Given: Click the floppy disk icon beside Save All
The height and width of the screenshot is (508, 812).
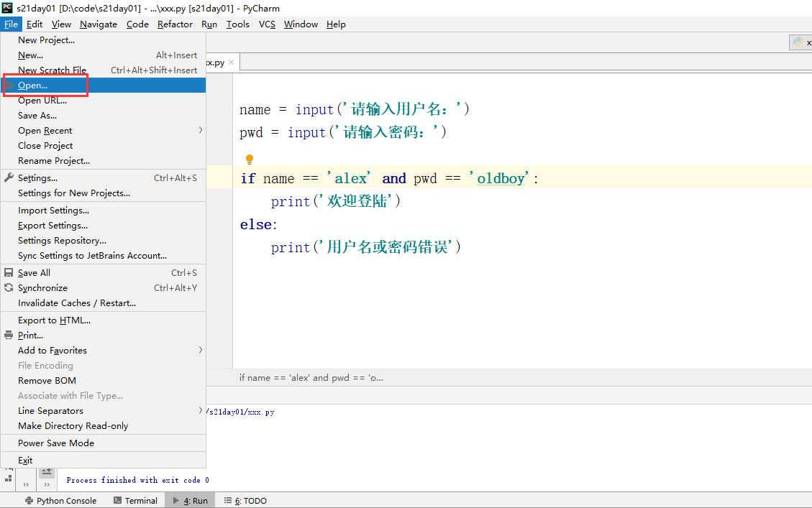Looking at the screenshot, I should click(9, 272).
